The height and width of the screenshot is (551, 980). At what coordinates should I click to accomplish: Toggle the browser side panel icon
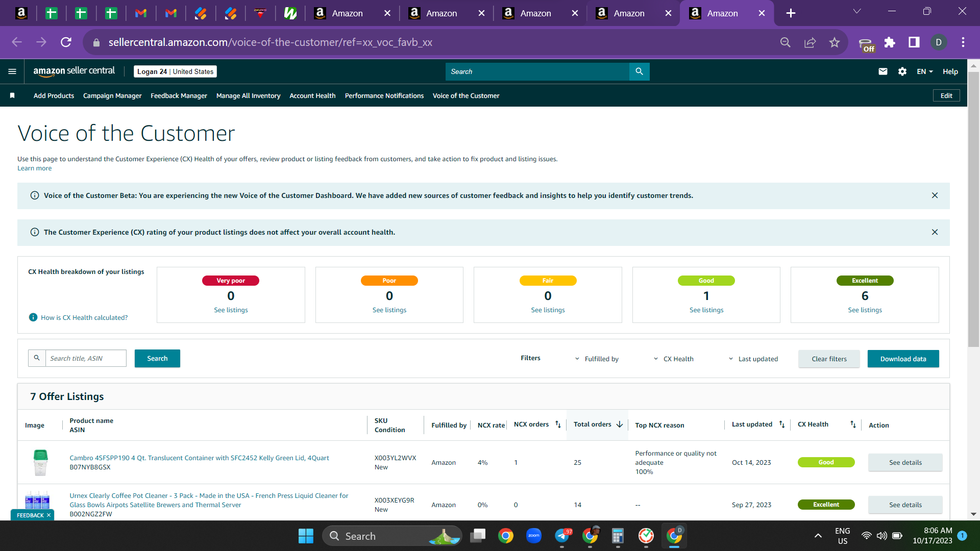914,42
